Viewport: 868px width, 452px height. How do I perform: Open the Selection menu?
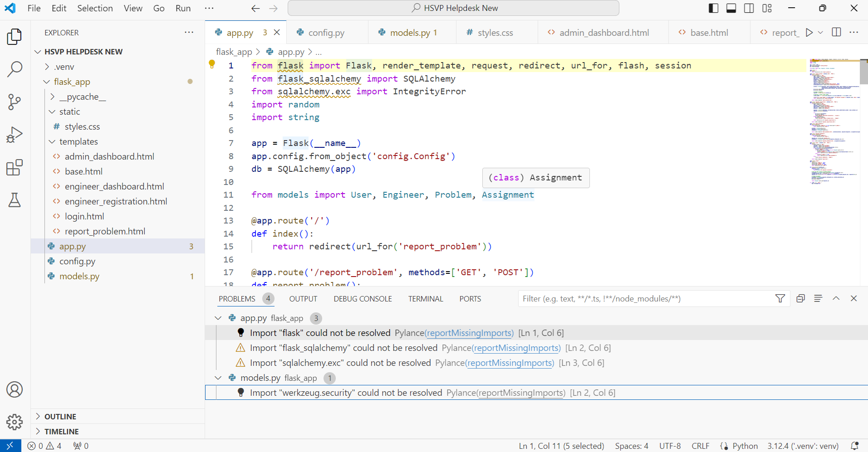95,8
